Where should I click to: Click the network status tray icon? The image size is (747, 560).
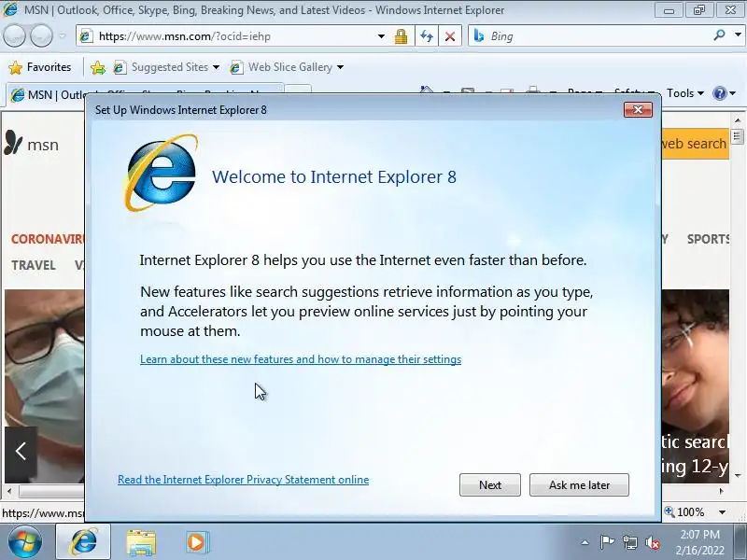tap(629, 542)
